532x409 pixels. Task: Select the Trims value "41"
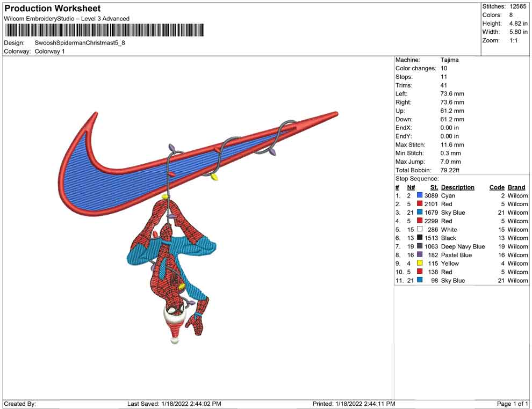pos(443,85)
